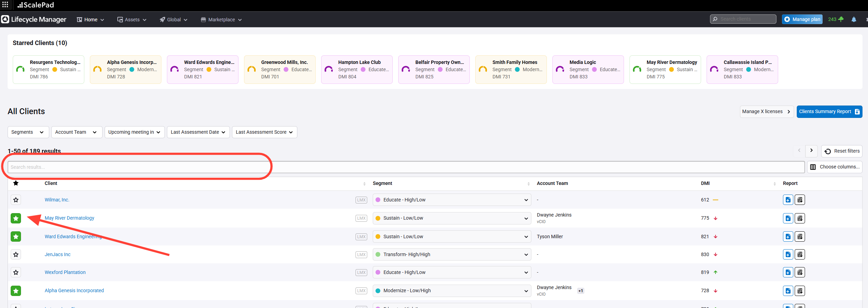868x308 pixels.
Task: Click the notifications bell icon
Action: [854, 20]
